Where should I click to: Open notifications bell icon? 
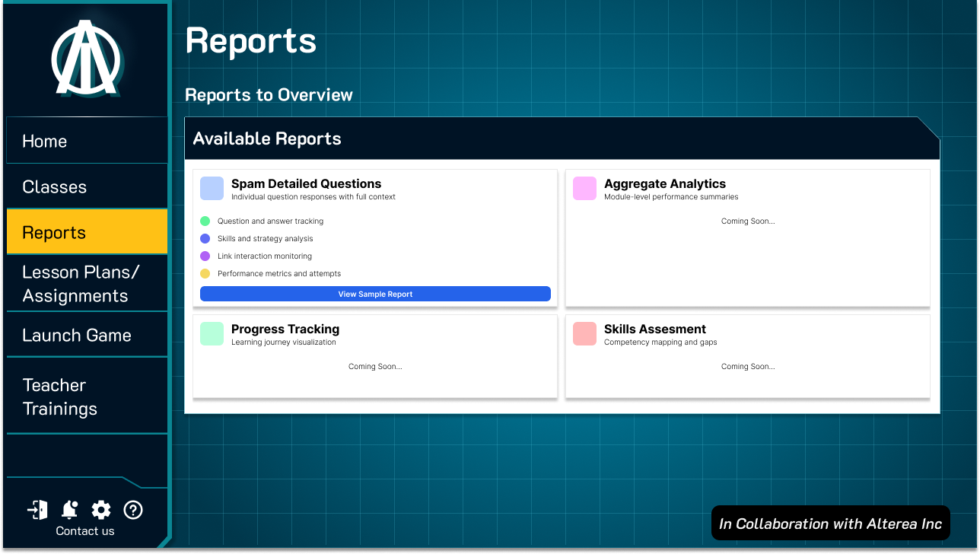point(70,510)
